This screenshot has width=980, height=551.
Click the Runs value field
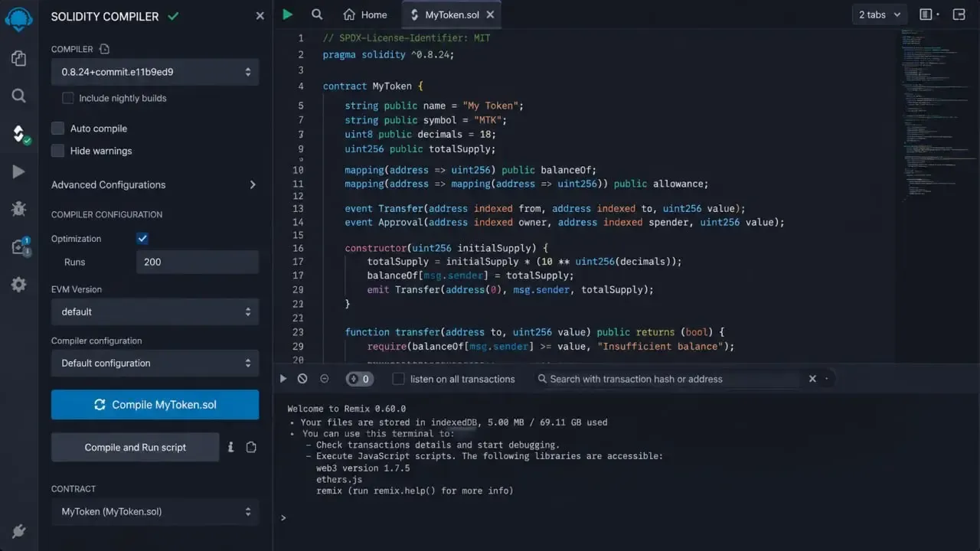tap(198, 262)
